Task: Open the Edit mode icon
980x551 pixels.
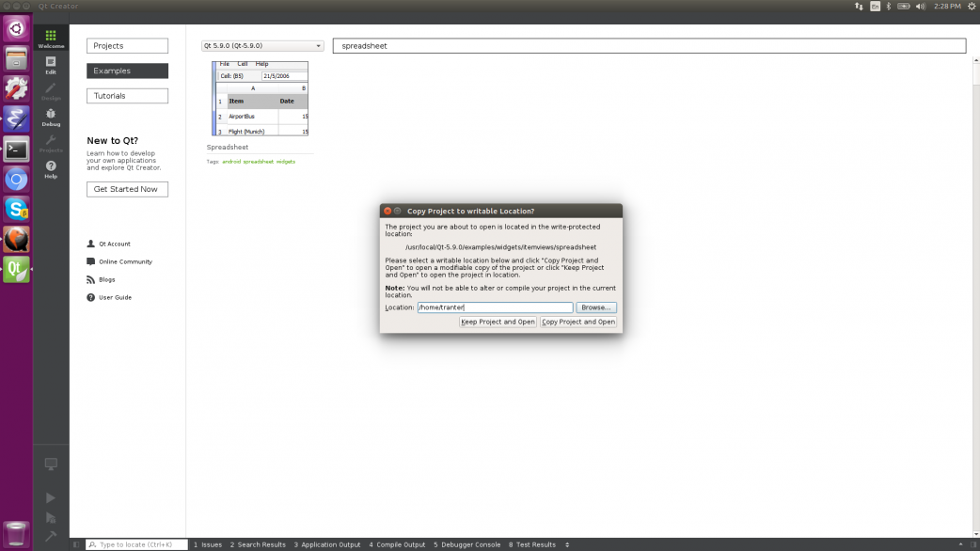Action: click(x=51, y=64)
